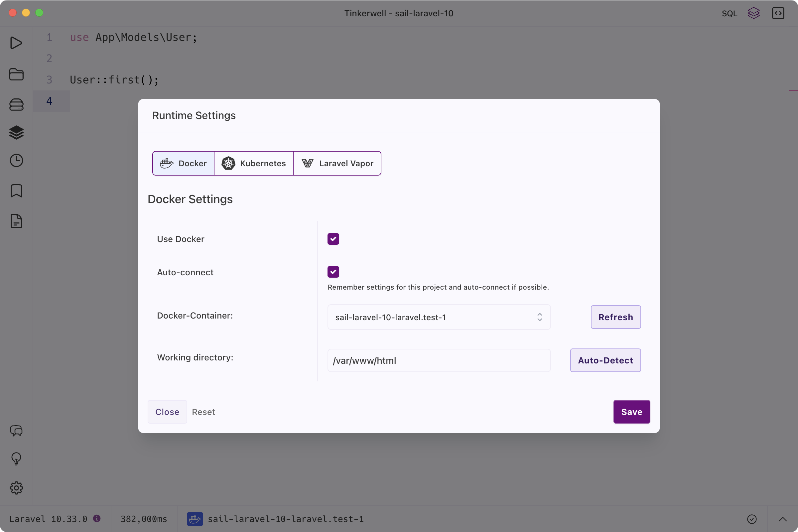Open the chat bubbles icon
Image resolution: width=798 pixels, height=532 pixels.
[x=16, y=431]
